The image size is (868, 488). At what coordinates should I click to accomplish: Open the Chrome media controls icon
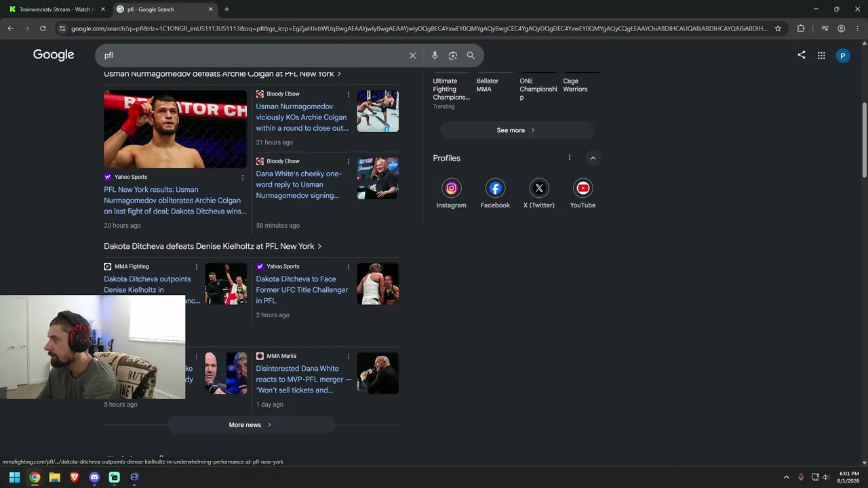(825, 28)
